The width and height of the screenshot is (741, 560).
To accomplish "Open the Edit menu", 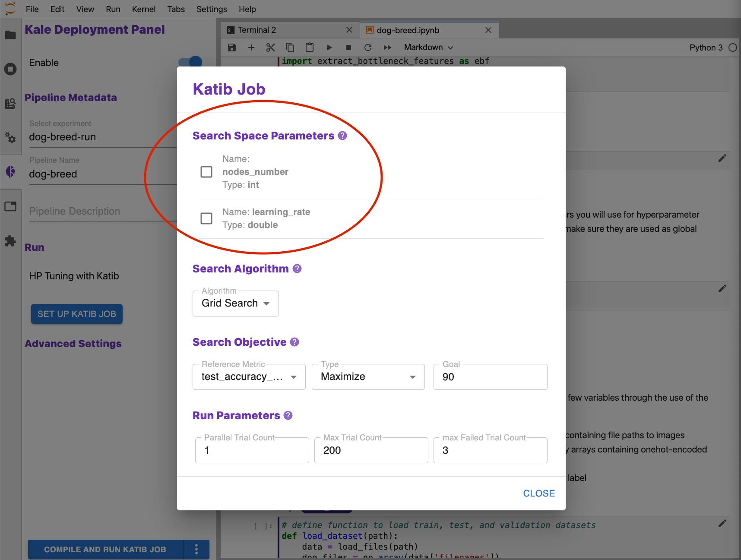I will pyautogui.click(x=57, y=9).
